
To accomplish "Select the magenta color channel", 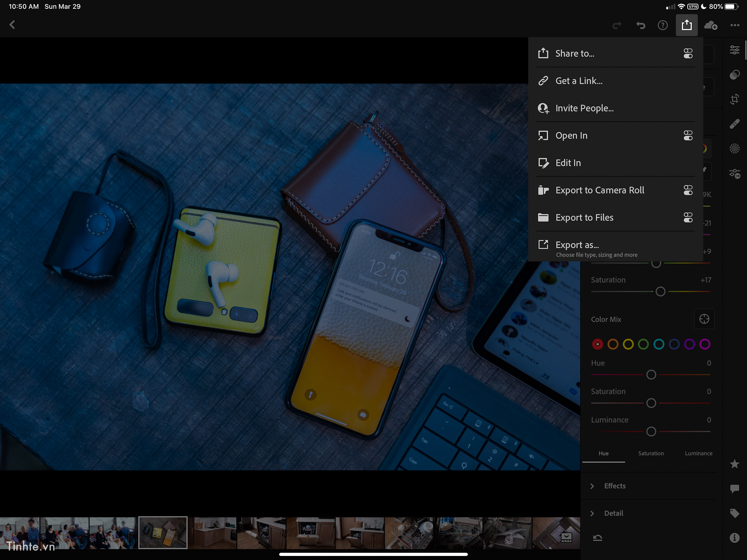I will coord(705,344).
